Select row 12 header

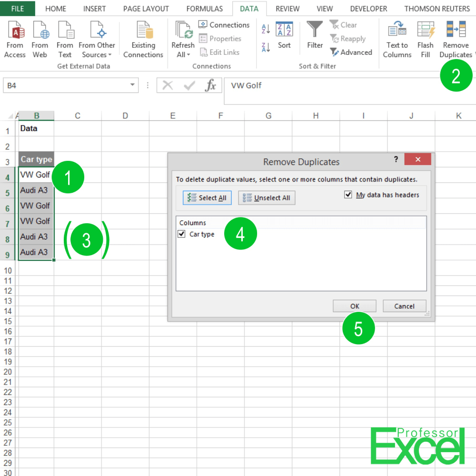pyautogui.click(x=8, y=291)
